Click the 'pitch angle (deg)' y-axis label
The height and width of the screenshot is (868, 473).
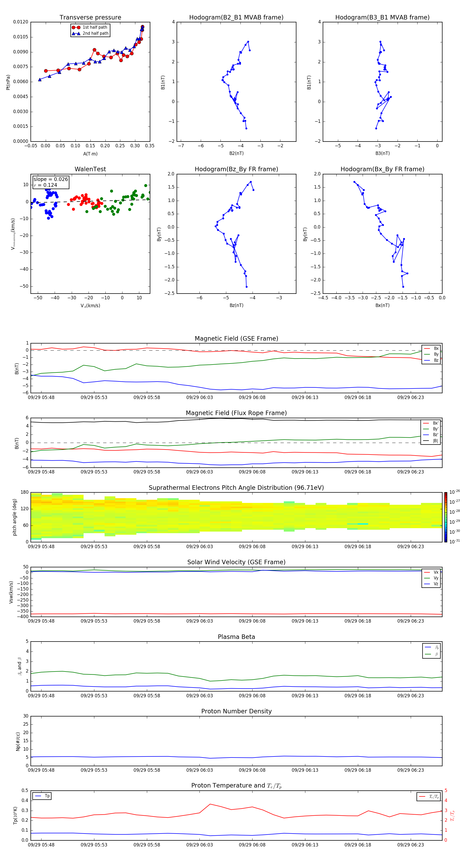[14, 517]
